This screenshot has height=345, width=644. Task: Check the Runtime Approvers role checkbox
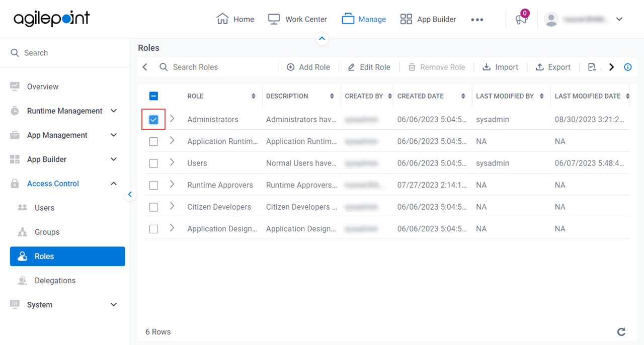click(x=154, y=185)
